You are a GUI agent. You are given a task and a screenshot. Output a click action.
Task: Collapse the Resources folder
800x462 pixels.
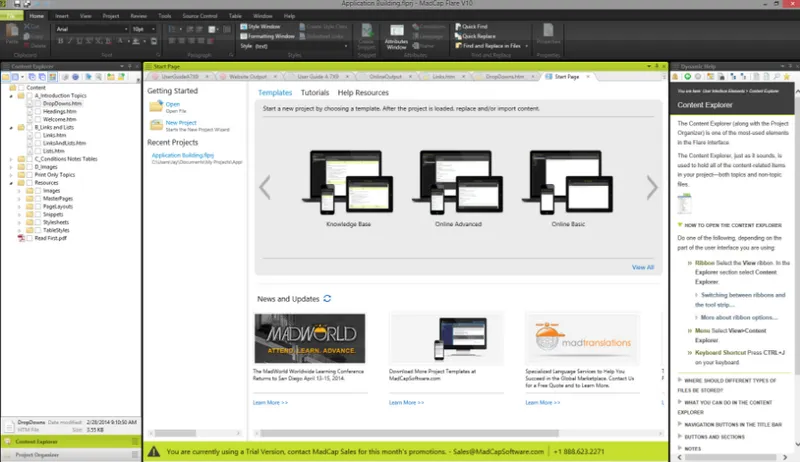[x=11, y=183]
